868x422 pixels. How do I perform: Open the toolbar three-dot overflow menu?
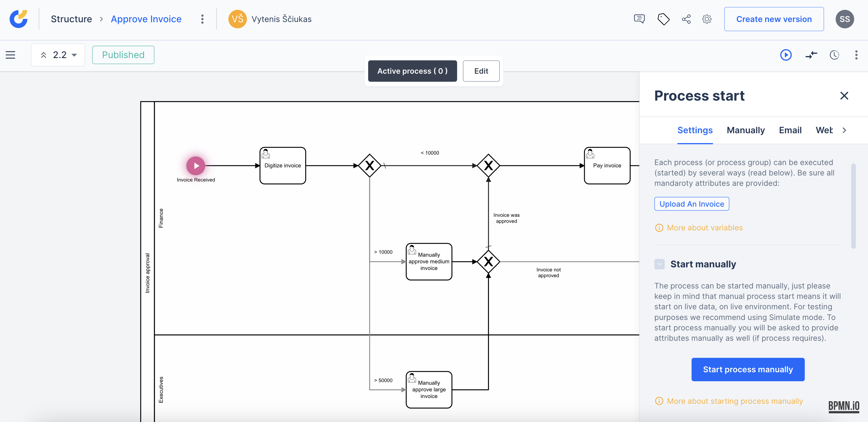pyautogui.click(x=856, y=55)
